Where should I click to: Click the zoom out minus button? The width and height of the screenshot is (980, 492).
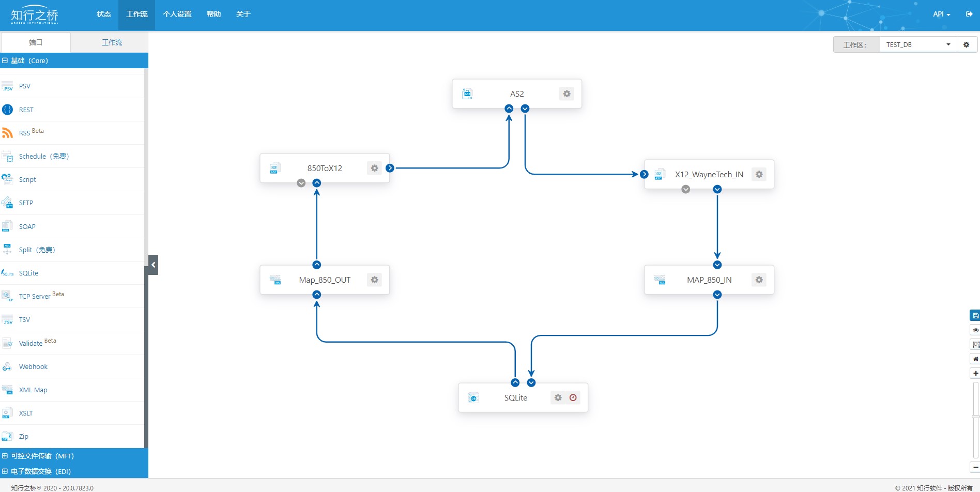tap(975, 467)
